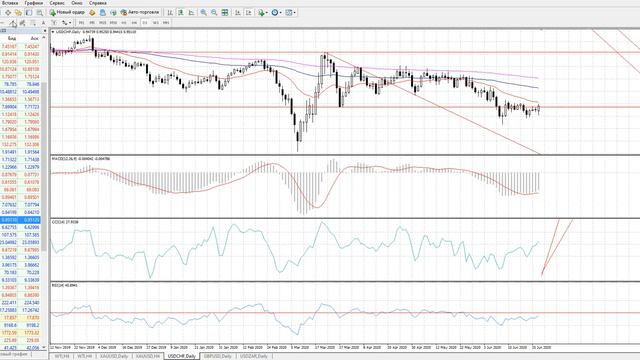Screen dimensions: 640x360
Task: Select the equidistant channel tool
Action: (22, 23)
